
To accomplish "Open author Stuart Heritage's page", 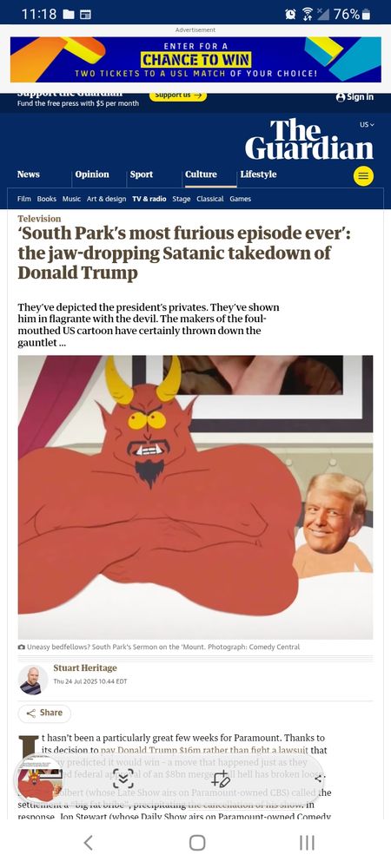I will tap(85, 668).
